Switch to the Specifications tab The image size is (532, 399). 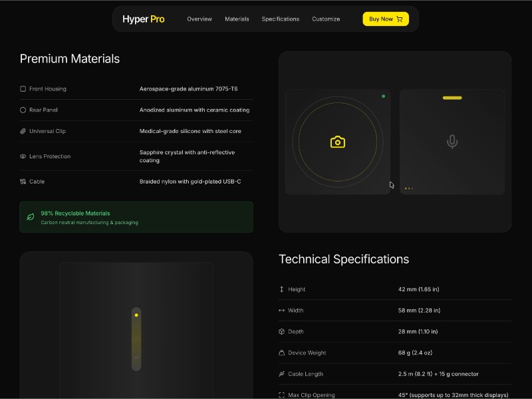pos(280,19)
